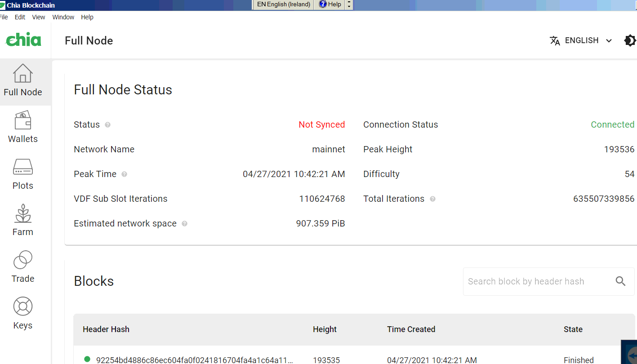Viewport: 637px width, 364px height.
Task: Open the File menu
Action: 4,17
